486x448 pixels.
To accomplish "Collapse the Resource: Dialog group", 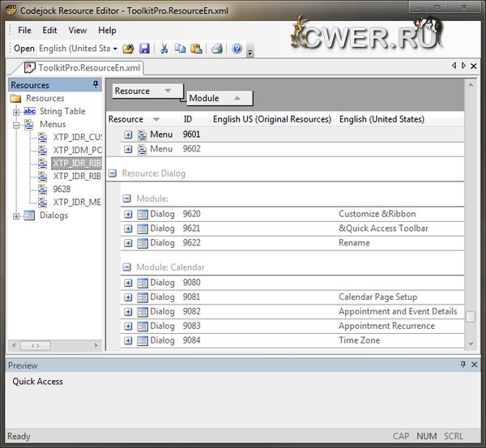I will (113, 173).
